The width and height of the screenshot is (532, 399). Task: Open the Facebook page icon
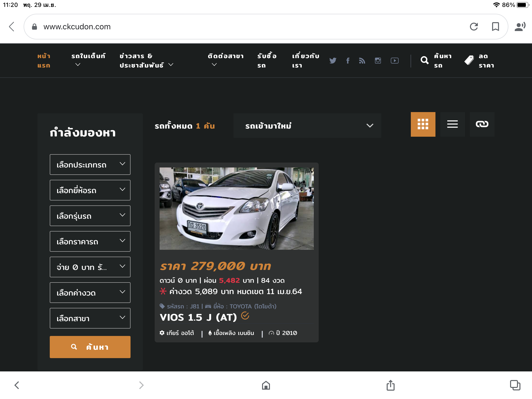(348, 61)
